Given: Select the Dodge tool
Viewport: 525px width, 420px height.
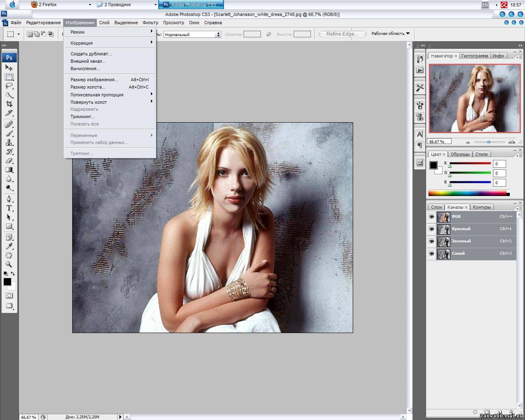Looking at the screenshot, I should [9, 187].
